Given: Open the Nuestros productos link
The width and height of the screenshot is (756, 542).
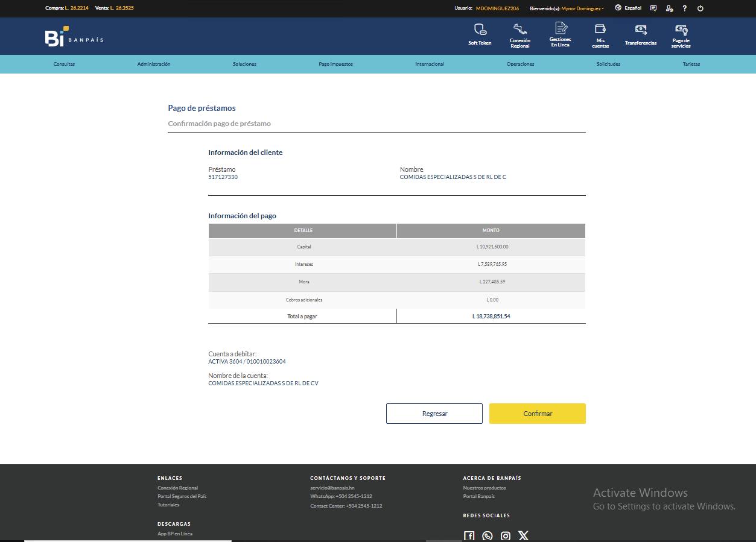Looking at the screenshot, I should 484,488.
